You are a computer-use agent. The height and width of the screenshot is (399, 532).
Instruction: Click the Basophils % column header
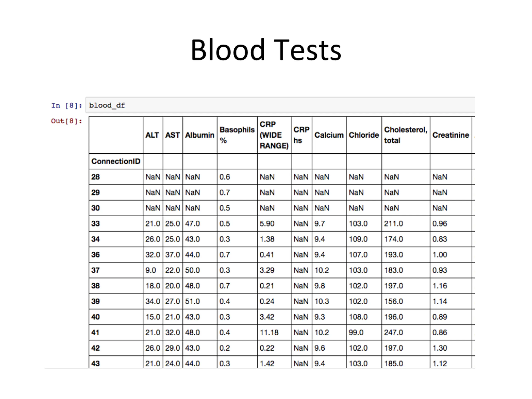pyautogui.click(x=237, y=135)
